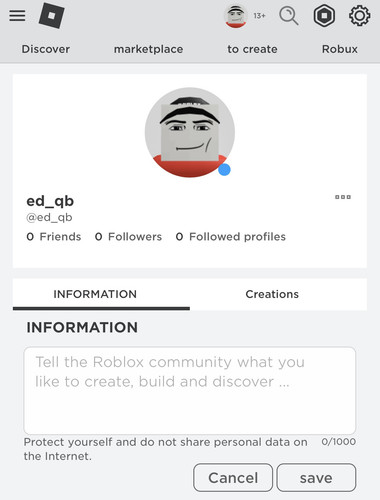Go to the Discover page

click(46, 49)
